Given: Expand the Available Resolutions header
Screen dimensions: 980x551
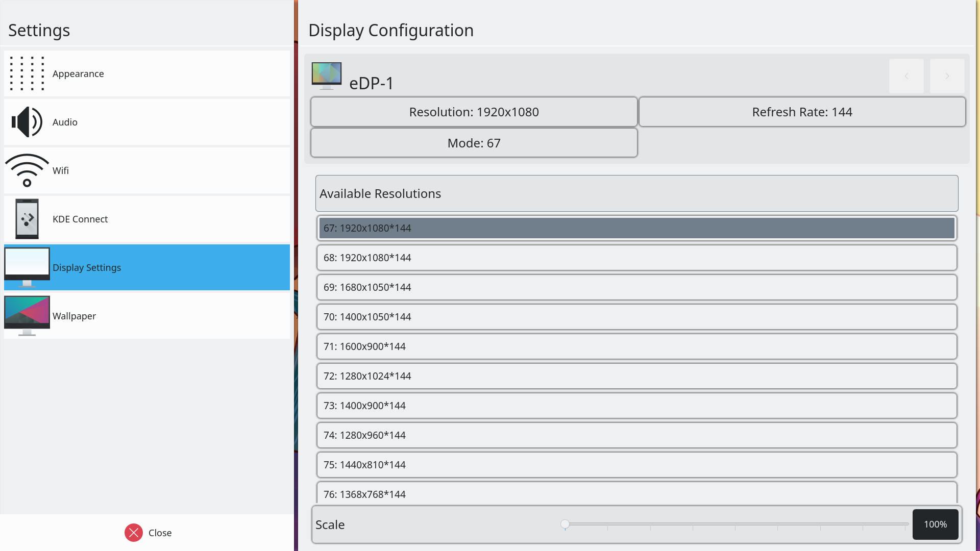Looking at the screenshot, I should 636,193.
